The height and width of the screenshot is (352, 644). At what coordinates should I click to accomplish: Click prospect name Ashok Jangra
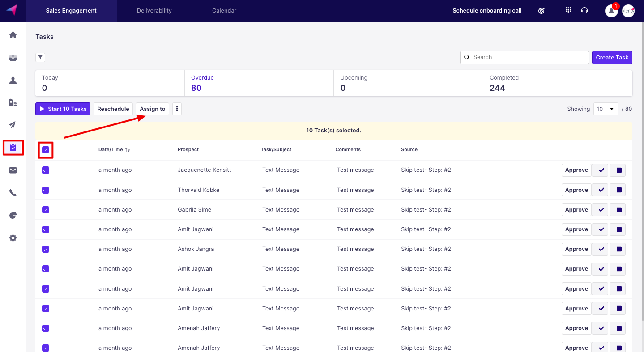tap(196, 249)
